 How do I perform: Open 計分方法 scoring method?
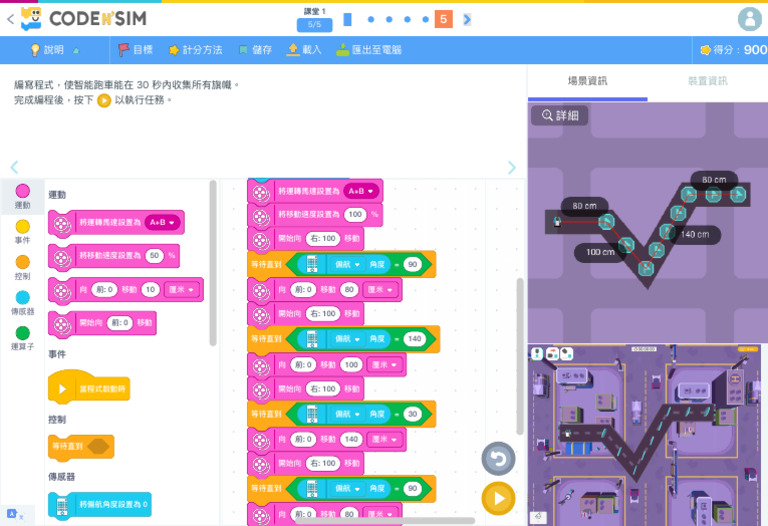[195, 50]
